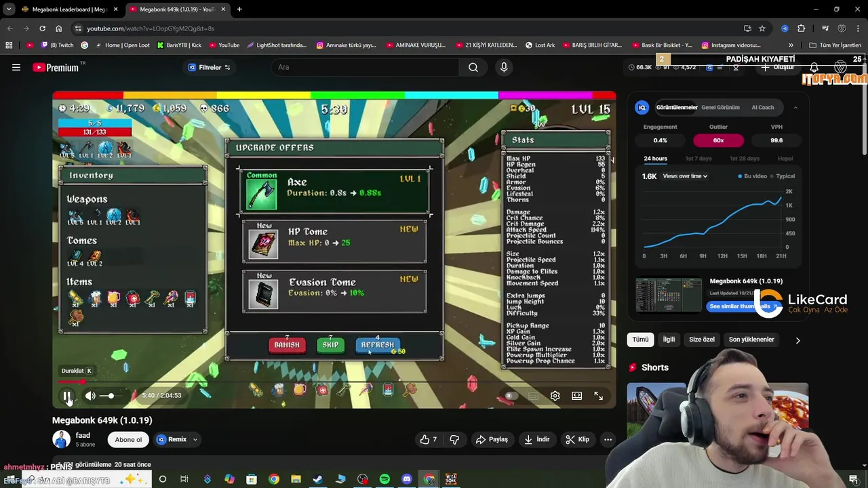Screen dimensions: 868x488
Task: Open the player settings gear
Action: (555, 396)
